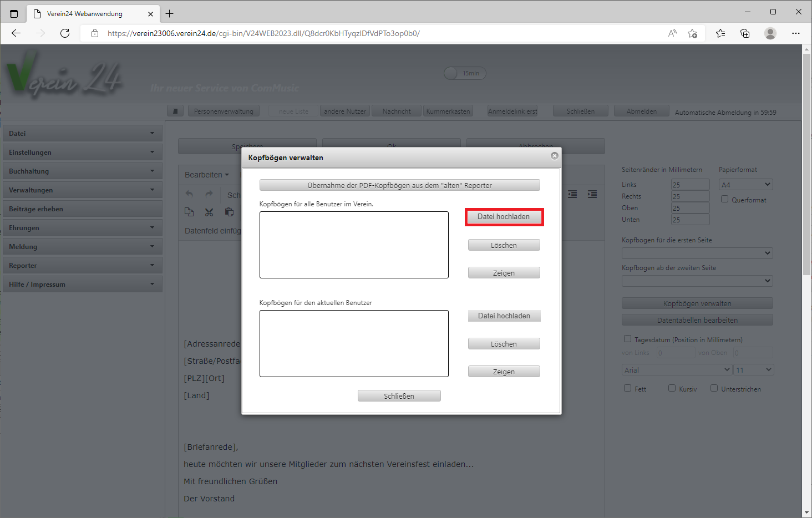This screenshot has width=812, height=518.
Task: Click the browser address bar URL
Action: click(x=263, y=33)
